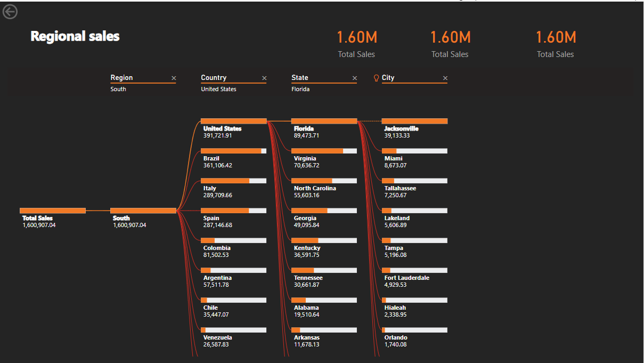The height and width of the screenshot is (363, 644).
Task: Click the lightbulb icon beside City
Action: (377, 78)
